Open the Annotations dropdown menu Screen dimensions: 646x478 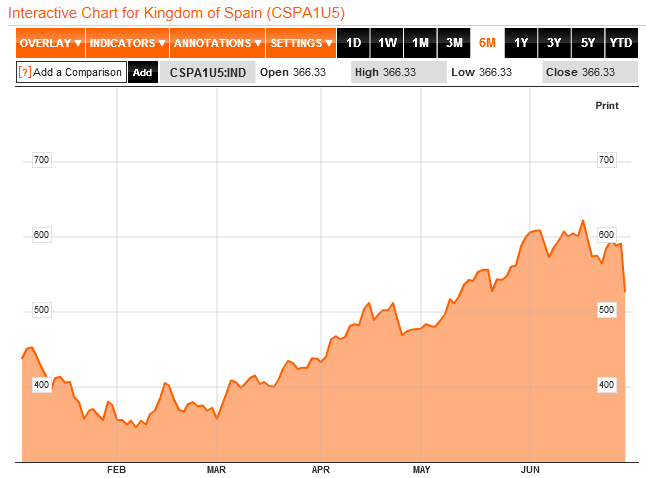pyautogui.click(x=217, y=43)
